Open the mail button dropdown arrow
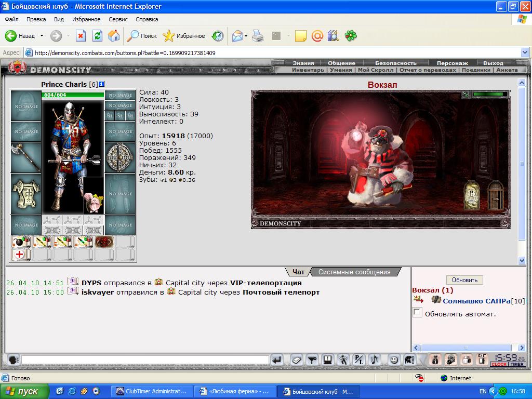The height and width of the screenshot is (399, 532). pos(246,36)
